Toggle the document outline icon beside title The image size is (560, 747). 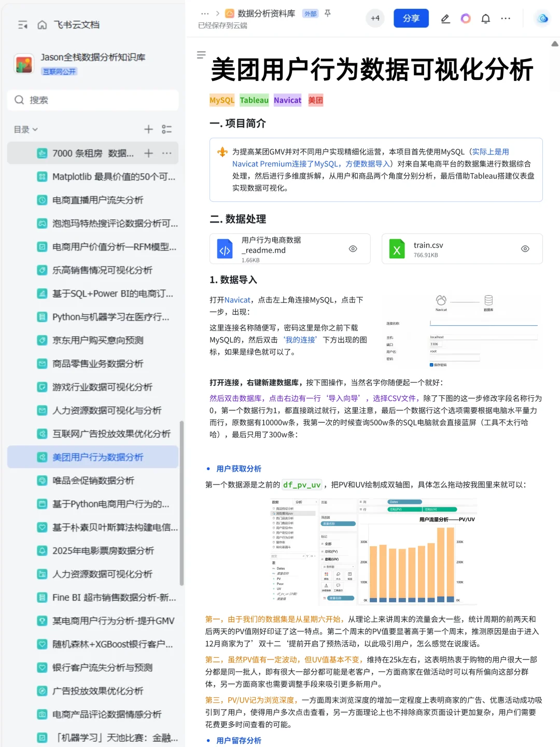pyautogui.click(x=201, y=54)
